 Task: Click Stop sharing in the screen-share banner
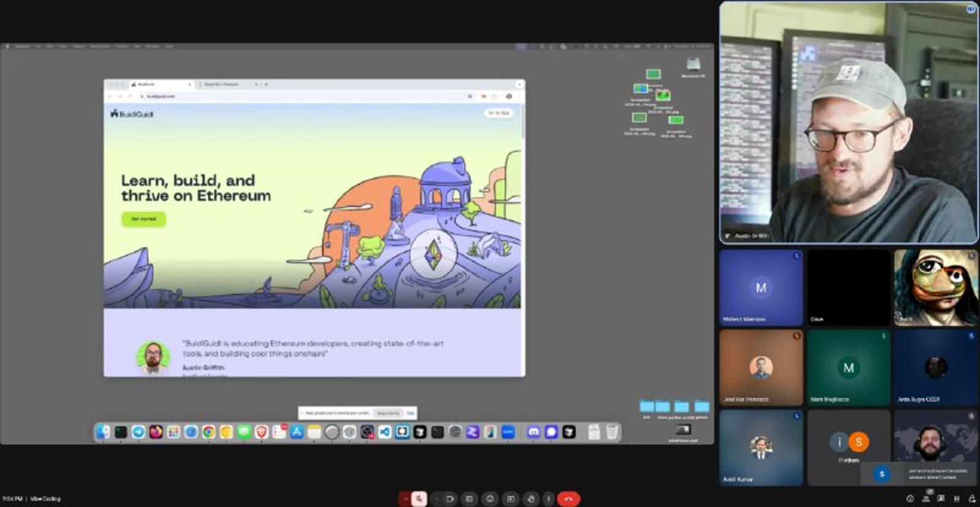[x=388, y=413]
